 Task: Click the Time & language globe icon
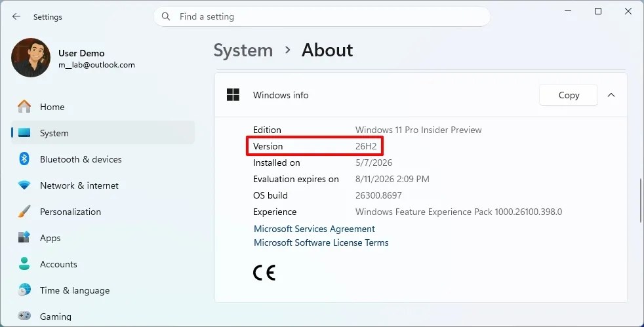click(24, 290)
